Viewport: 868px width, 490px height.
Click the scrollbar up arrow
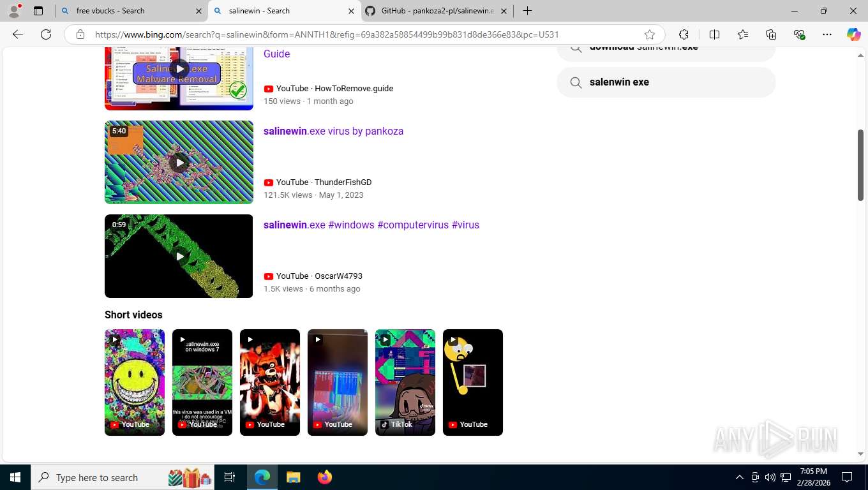[860, 56]
